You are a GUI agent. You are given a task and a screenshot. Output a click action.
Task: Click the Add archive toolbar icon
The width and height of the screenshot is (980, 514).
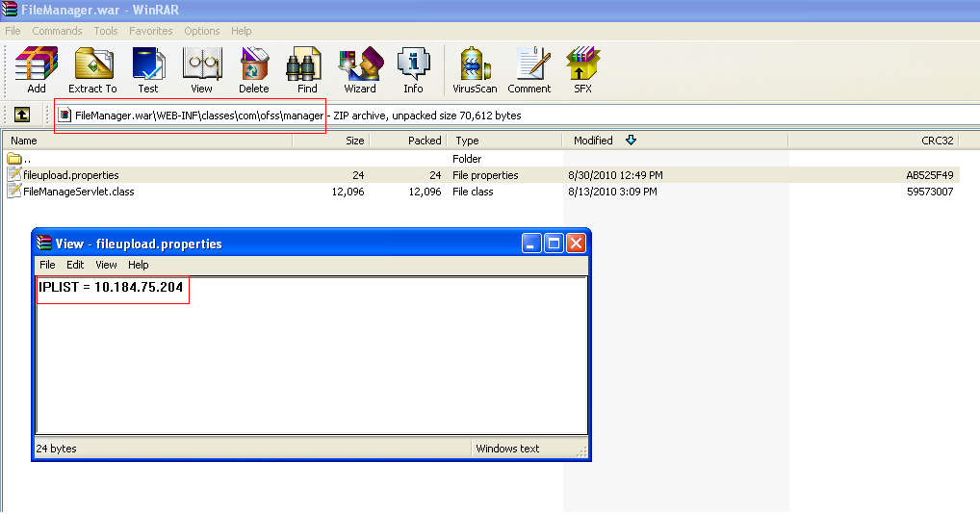[x=37, y=64]
